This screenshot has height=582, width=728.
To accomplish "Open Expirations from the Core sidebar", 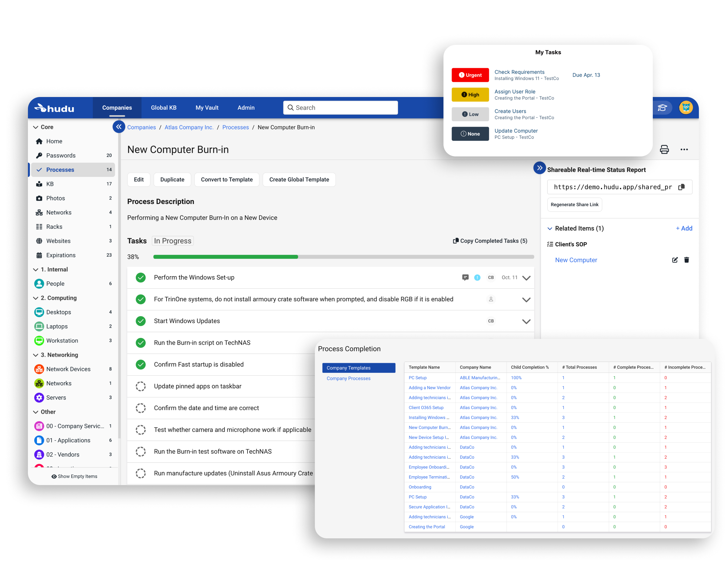I will [x=61, y=255].
